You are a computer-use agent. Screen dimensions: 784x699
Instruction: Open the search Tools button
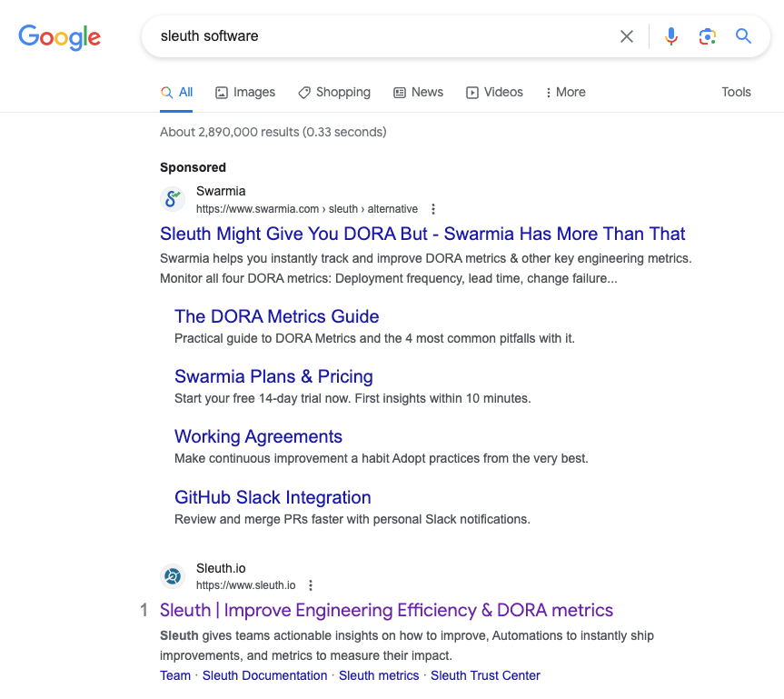pyautogui.click(x=736, y=92)
